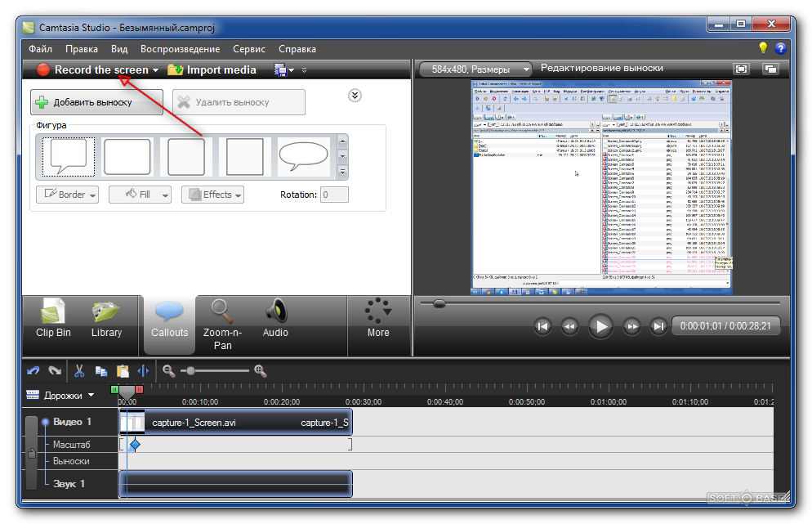Screen dimensions: 812x524
Task: Open the Produce and share dropdown icon
Action: [x=283, y=70]
